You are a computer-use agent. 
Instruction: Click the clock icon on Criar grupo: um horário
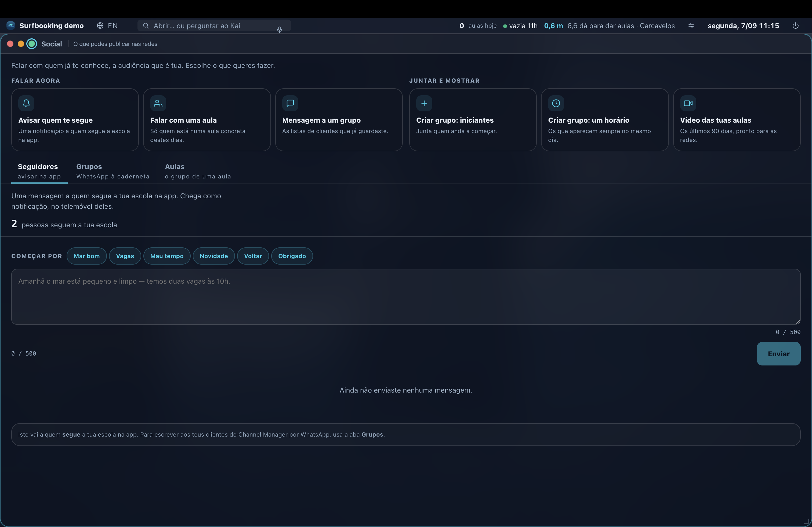point(556,103)
